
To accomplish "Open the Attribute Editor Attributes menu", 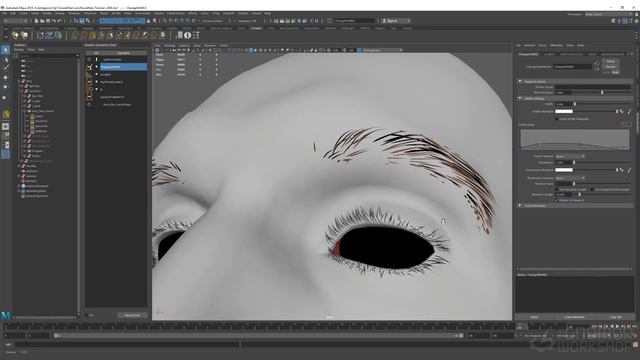I will pos(556,45).
